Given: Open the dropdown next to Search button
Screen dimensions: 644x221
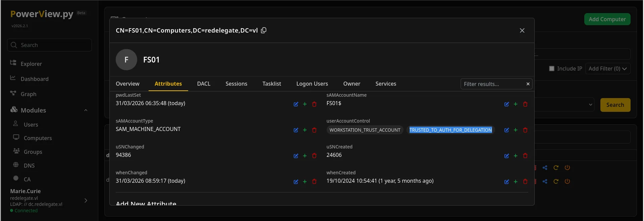Looking at the screenshot, I should click(590, 105).
